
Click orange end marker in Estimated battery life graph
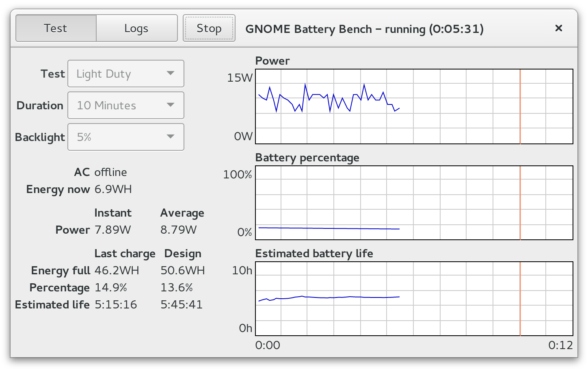(520, 299)
